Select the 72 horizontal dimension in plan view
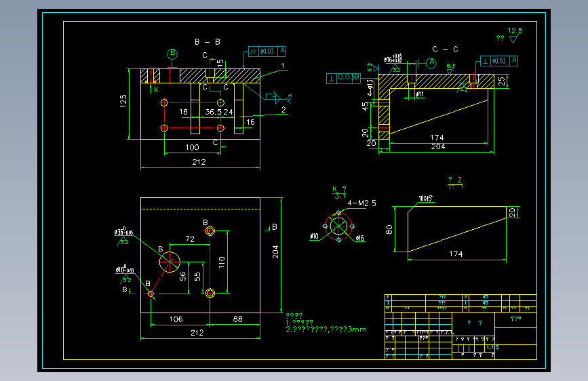The image size is (588, 381). (x=190, y=239)
